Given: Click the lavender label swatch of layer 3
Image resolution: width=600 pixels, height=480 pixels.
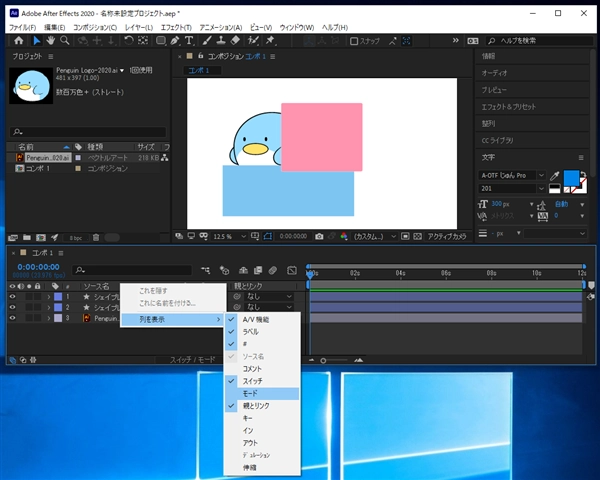Looking at the screenshot, I should [x=58, y=318].
